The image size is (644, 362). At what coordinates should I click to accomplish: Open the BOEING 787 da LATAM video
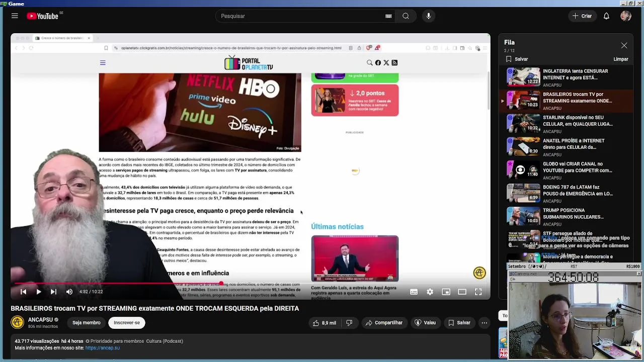[x=567, y=194]
